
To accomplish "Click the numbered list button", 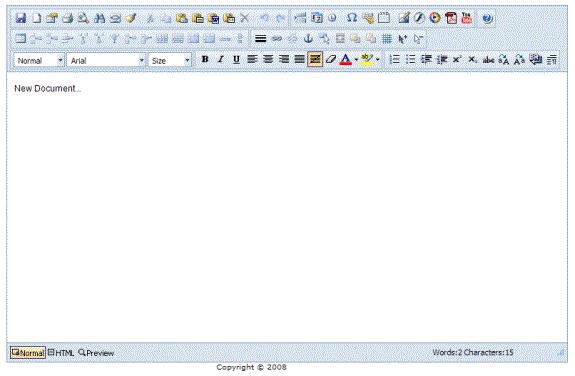I will click(394, 59).
